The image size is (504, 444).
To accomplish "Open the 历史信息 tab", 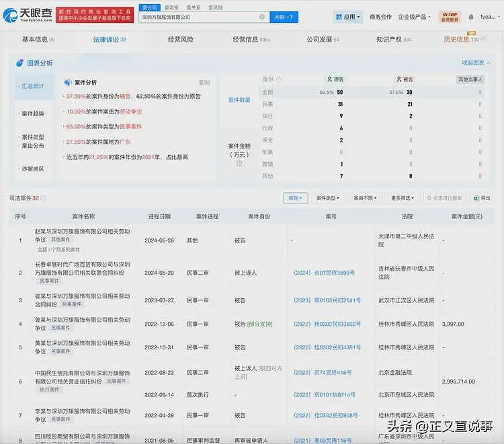I will click(x=461, y=40).
